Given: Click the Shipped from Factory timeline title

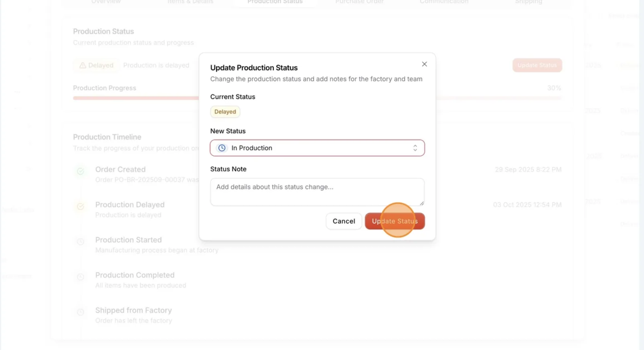Looking at the screenshot, I should [134, 310].
